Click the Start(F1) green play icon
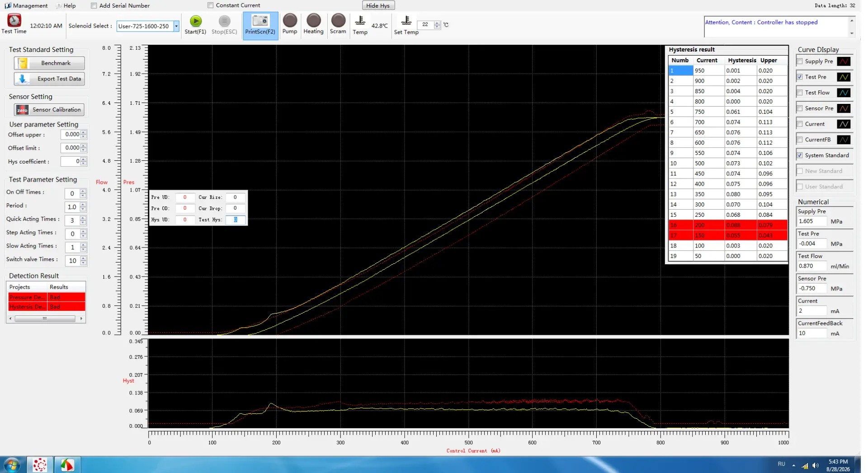 (196, 21)
